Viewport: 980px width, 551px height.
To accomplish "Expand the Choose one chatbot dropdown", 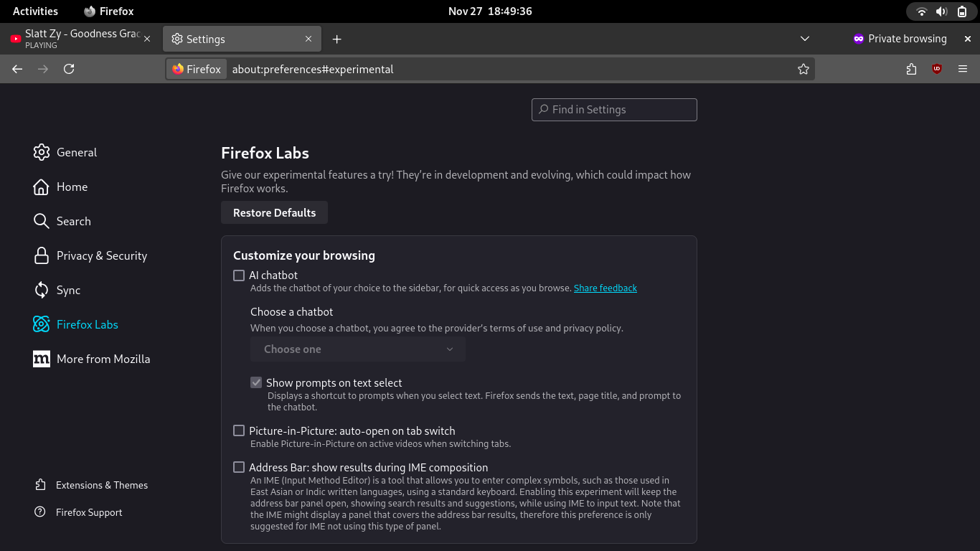I will pyautogui.click(x=358, y=349).
